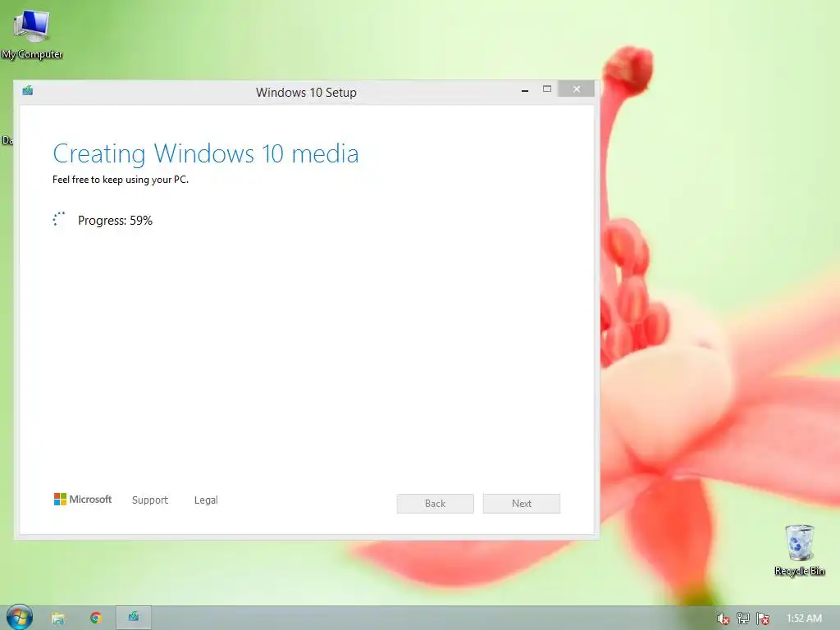840x630 pixels.
Task: Open the Support link
Action: (150, 500)
